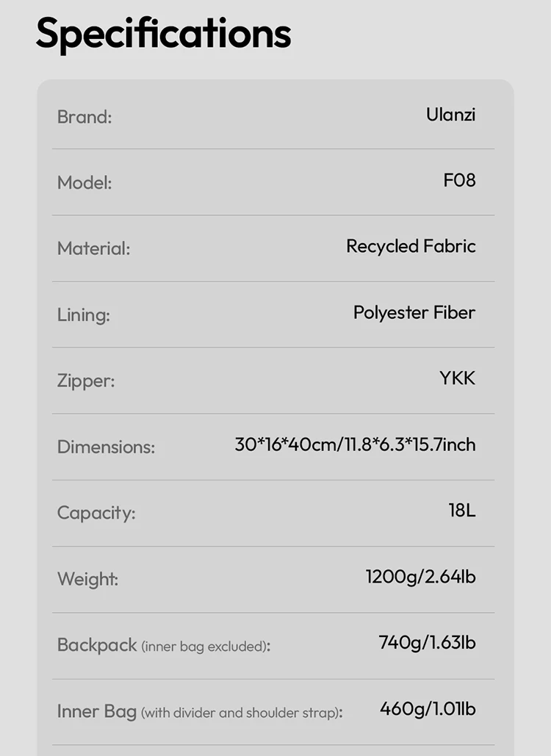The height and width of the screenshot is (756, 551).
Task: Select the Polyester Fiber value
Action: pos(414,312)
